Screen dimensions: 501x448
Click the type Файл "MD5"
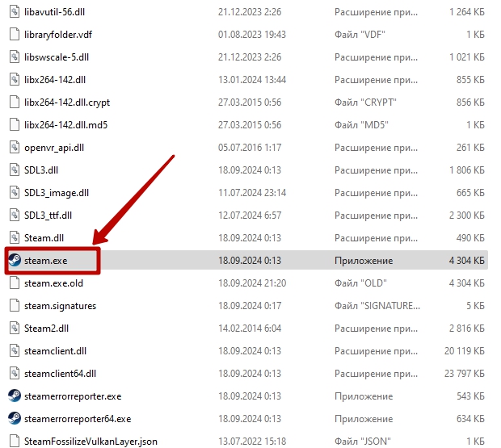pyautogui.click(x=361, y=125)
